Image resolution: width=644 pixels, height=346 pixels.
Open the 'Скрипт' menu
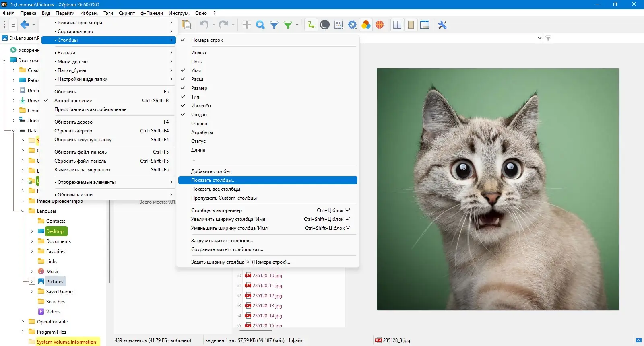pos(127,13)
